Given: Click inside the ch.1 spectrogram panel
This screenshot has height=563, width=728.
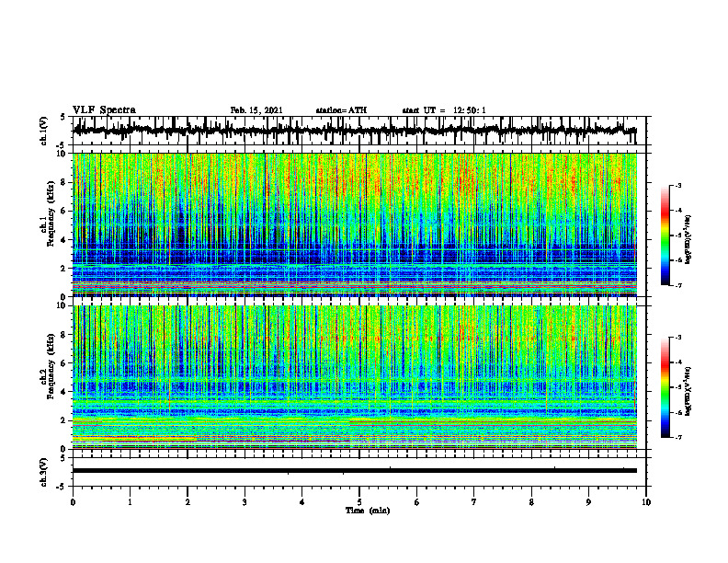Looking at the screenshot, I should (354, 224).
